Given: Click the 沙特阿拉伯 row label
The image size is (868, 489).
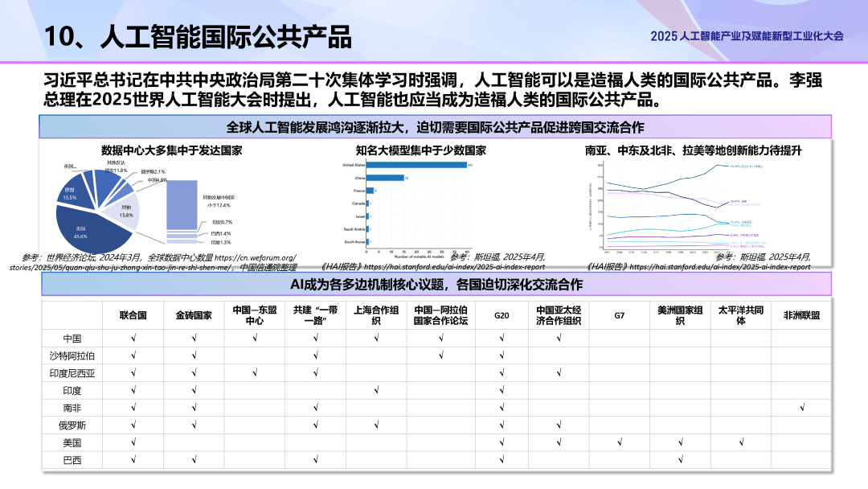Looking at the screenshot, I should [x=72, y=355].
